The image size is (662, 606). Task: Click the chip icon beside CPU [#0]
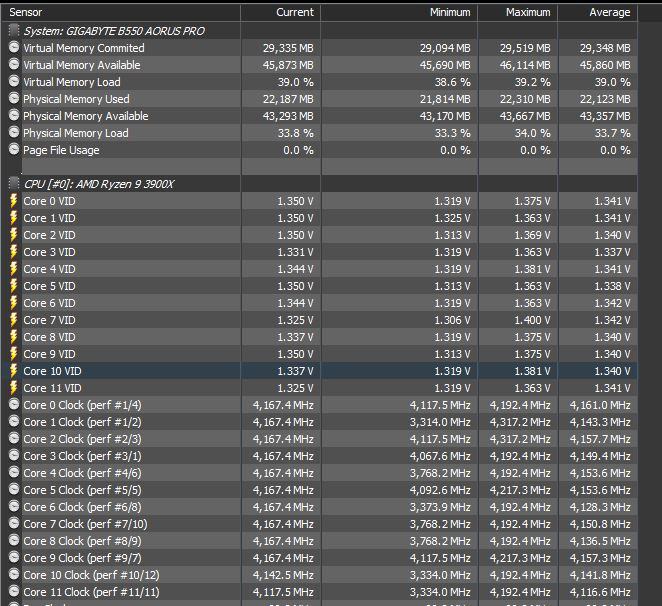14,183
